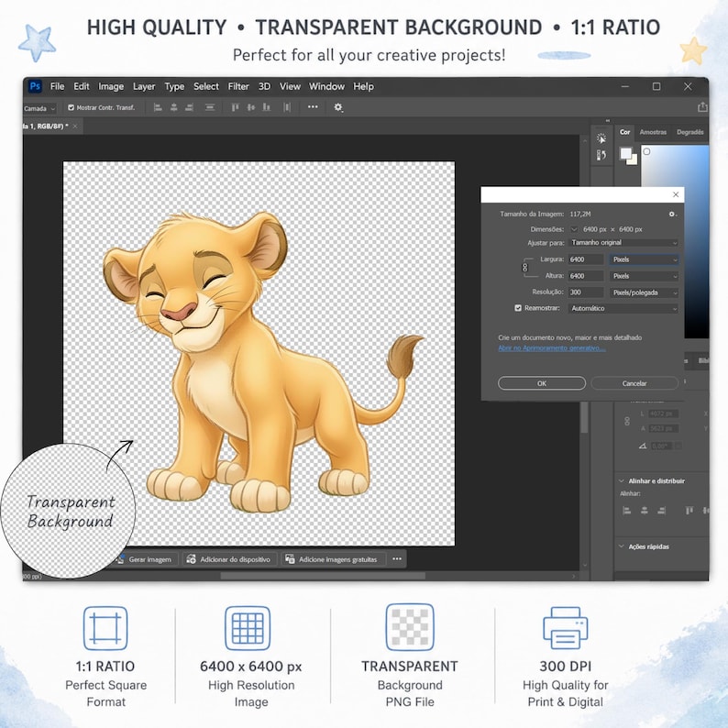The width and height of the screenshot is (728, 728).
Task: Click the Properties panel link icon
Action: (627, 421)
